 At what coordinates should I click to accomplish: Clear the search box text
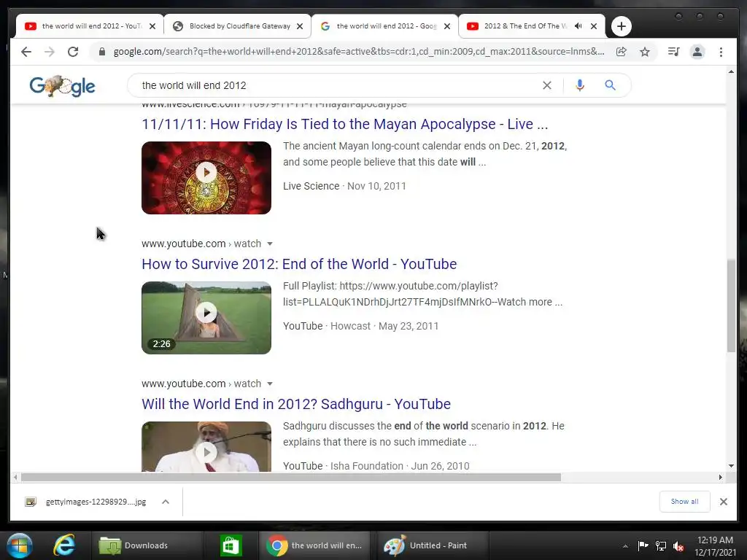coord(547,85)
